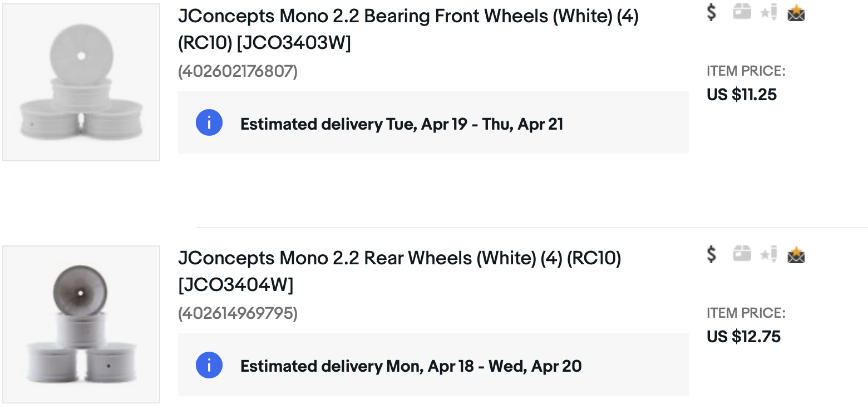This screenshot has width=868, height=414.
Task: Click item number 402602176807
Action: [x=238, y=72]
